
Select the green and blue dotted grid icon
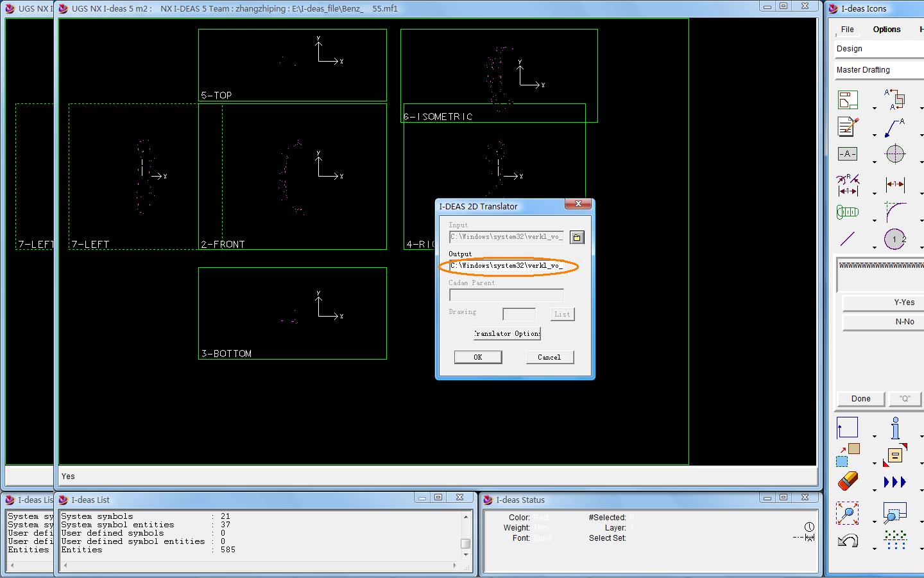pyautogui.click(x=895, y=540)
